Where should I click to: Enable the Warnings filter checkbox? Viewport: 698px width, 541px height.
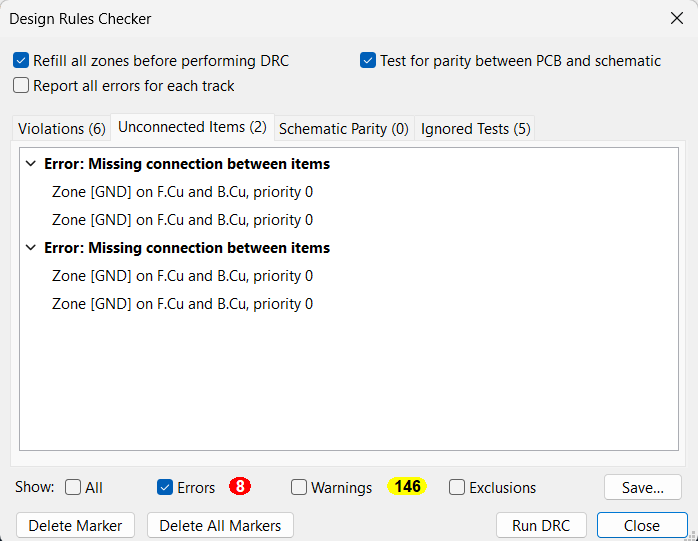pos(299,488)
